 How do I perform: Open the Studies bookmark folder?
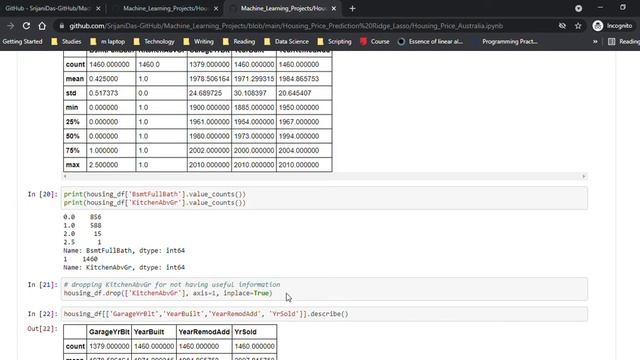point(66,42)
